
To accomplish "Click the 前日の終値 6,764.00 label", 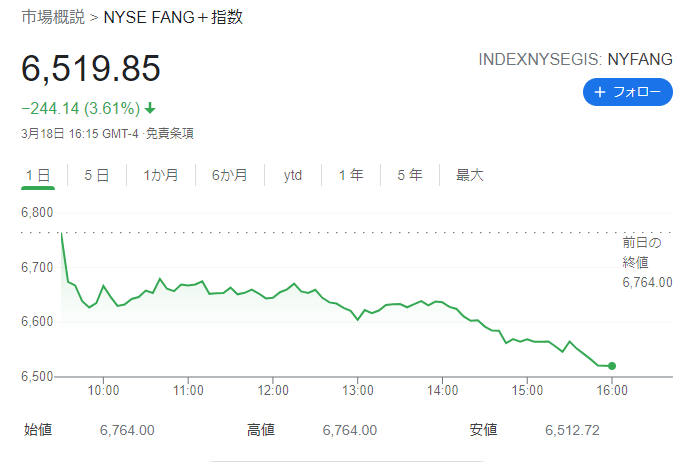I will click(647, 262).
